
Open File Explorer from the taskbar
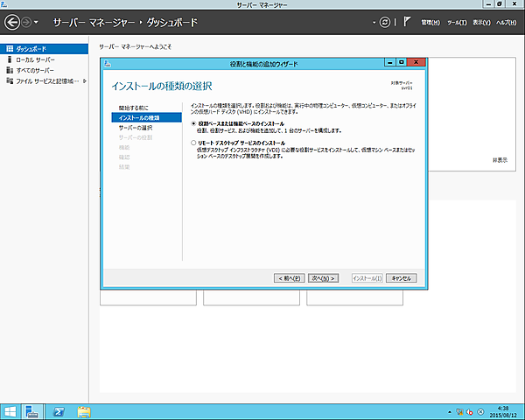84,412
